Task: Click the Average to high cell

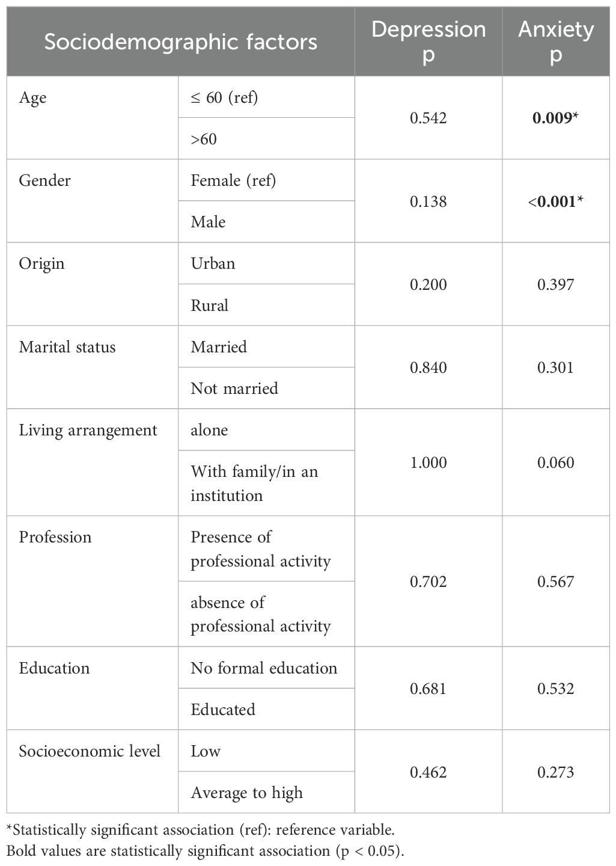Action: coord(246,793)
